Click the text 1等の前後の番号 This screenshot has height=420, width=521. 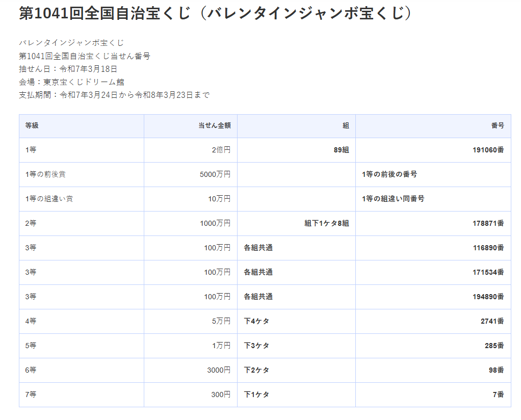coord(389,174)
